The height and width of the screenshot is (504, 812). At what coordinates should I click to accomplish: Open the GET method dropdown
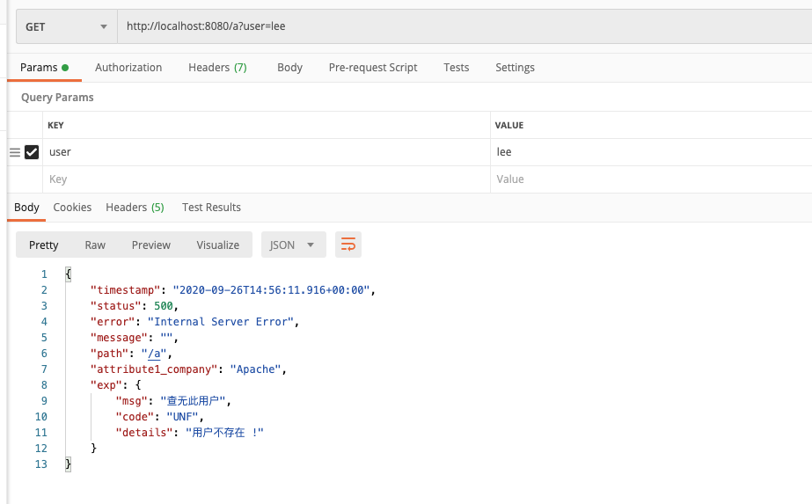(67, 26)
